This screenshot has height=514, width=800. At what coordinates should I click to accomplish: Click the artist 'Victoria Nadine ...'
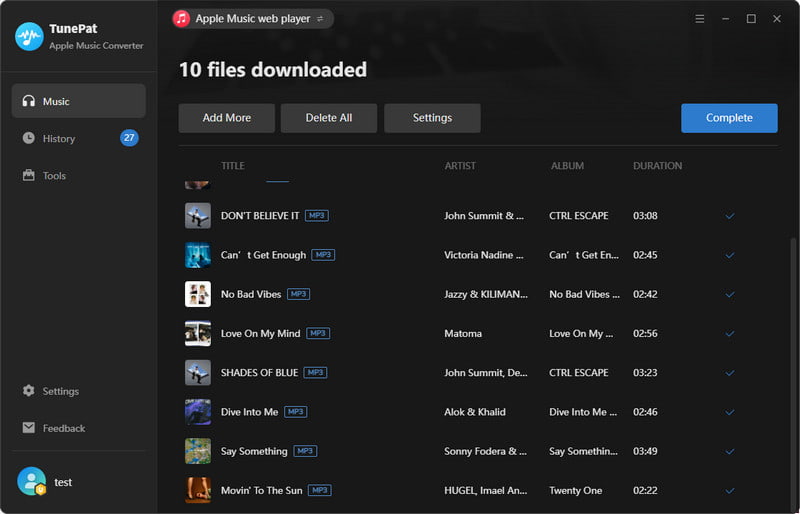point(484,255)
